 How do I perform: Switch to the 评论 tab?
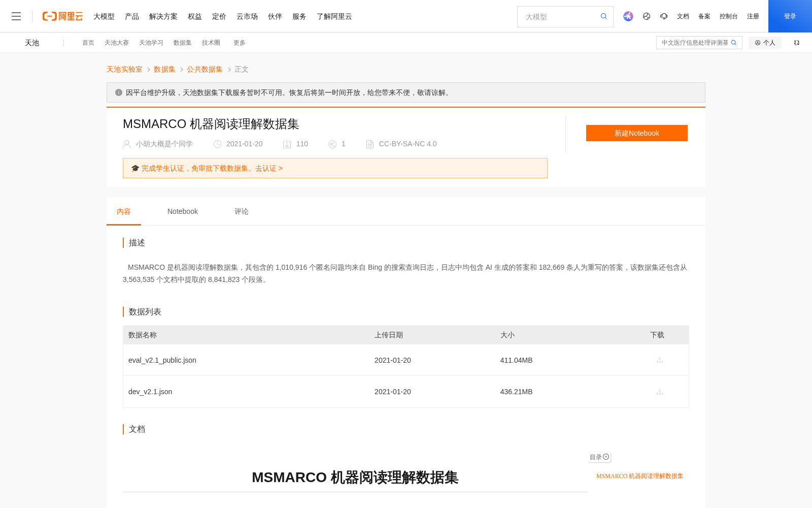pos(242,211)
